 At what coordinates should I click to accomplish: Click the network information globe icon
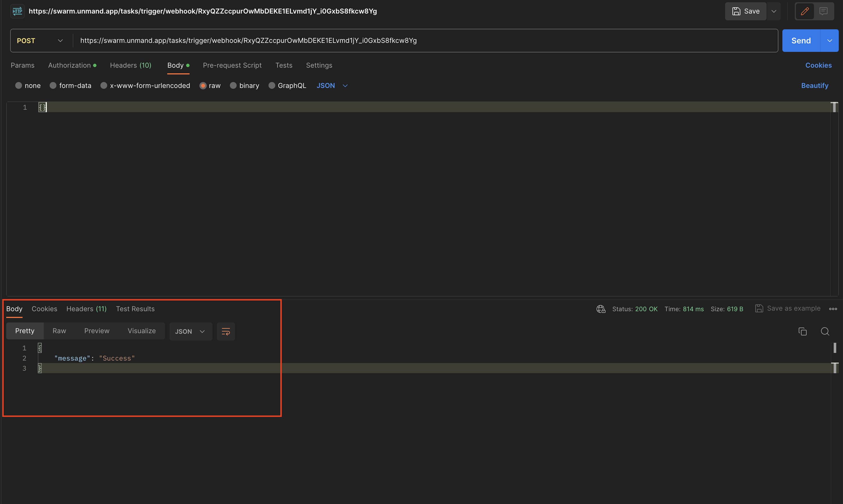[x=600, y=309]
